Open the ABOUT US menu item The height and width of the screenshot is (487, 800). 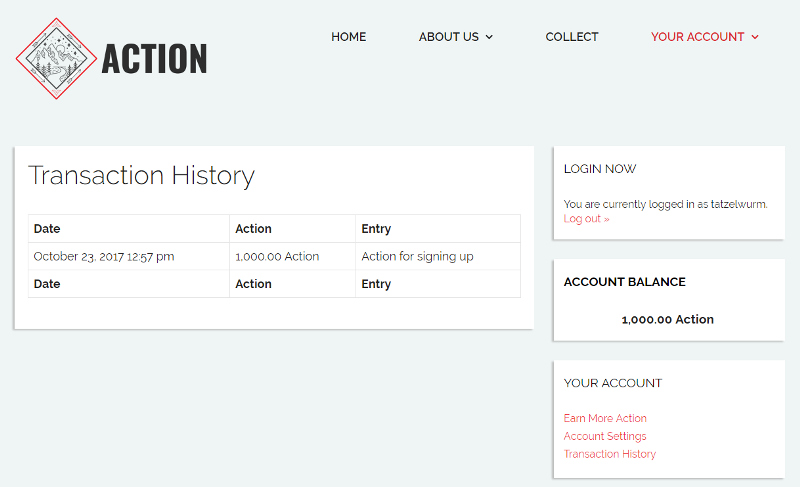point(448,37)
